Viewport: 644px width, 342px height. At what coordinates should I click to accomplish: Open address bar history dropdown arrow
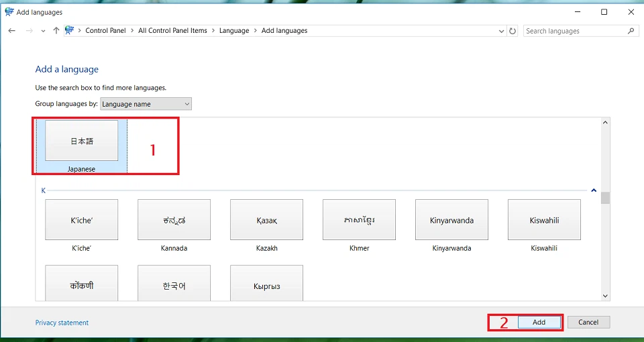(502, 31)
